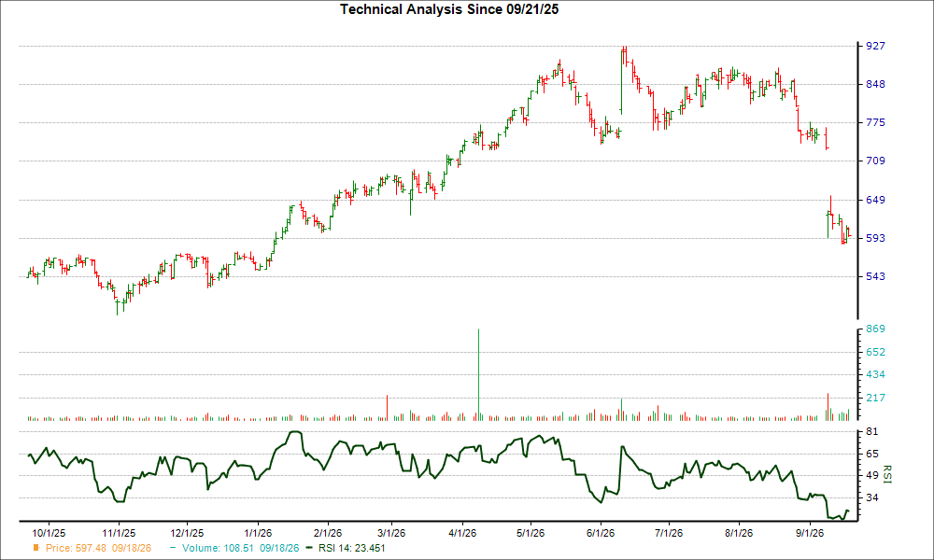Screen dimensions: 934x560
Task: Click the 'Volume: 108.51 09/18/26' legend text
Action: [x=241, y=548]
